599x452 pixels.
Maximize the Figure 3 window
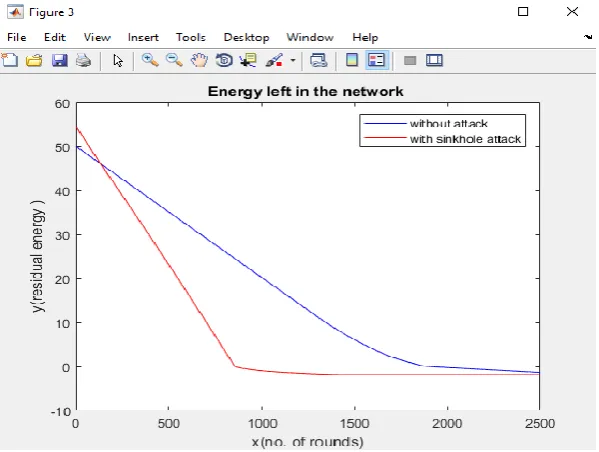tap(523, 11)
